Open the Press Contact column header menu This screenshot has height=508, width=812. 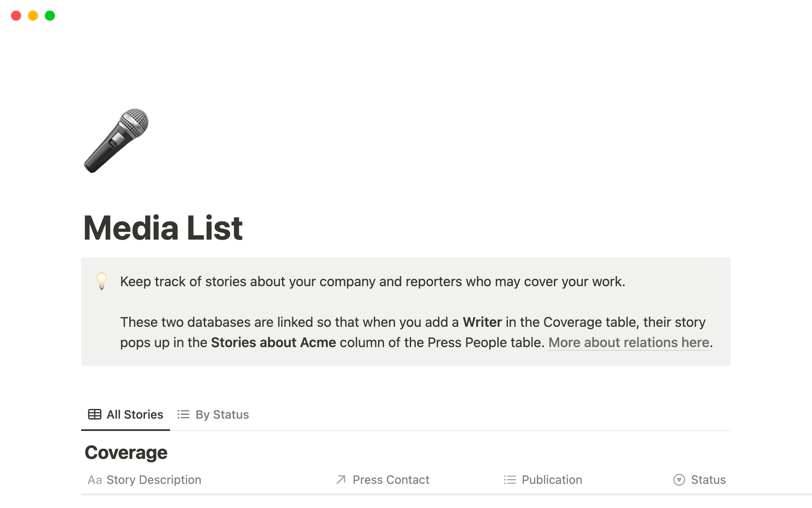[x=391, y=480]
